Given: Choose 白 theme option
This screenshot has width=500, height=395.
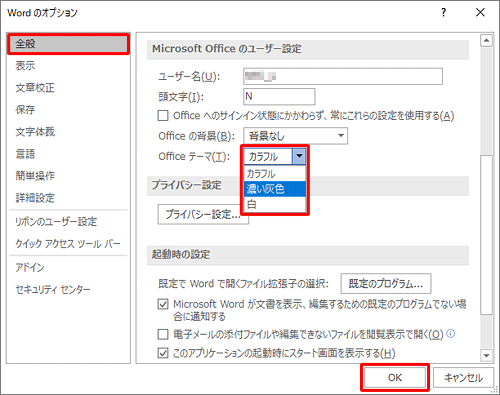Looking at the screenshot, I should pos(275,204).
